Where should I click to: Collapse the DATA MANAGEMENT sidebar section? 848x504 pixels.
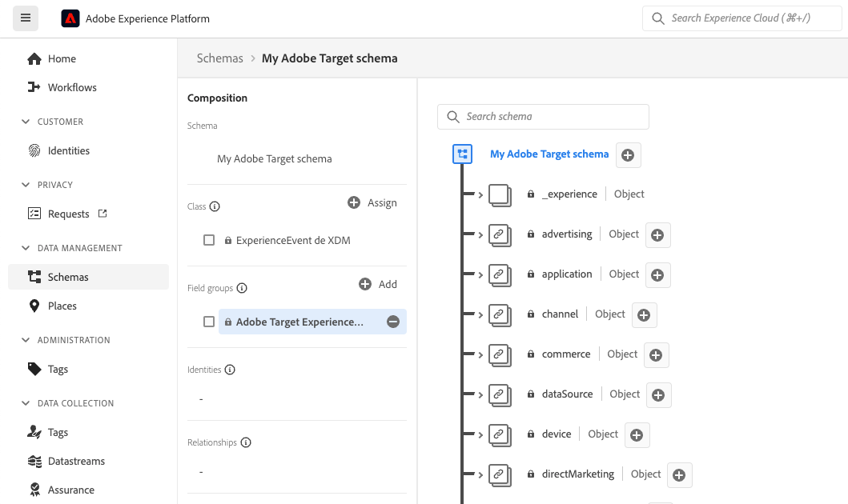(26, 248)
